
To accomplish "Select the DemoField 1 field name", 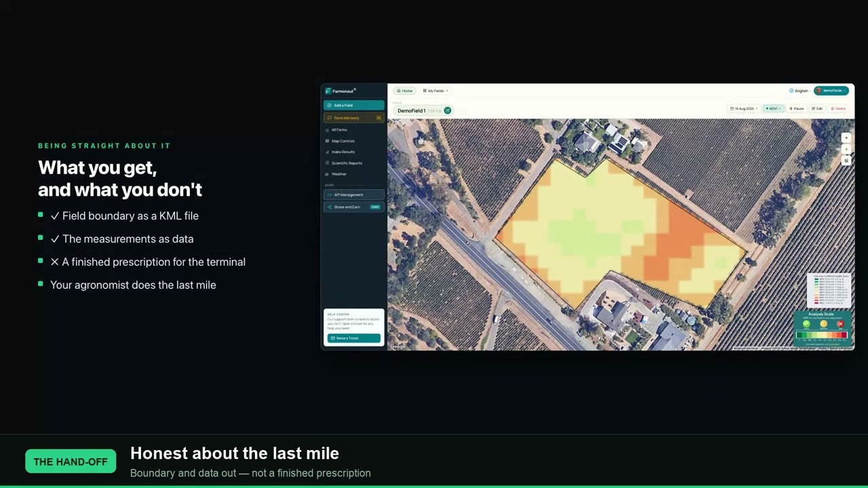I will [x=412, y=110].
